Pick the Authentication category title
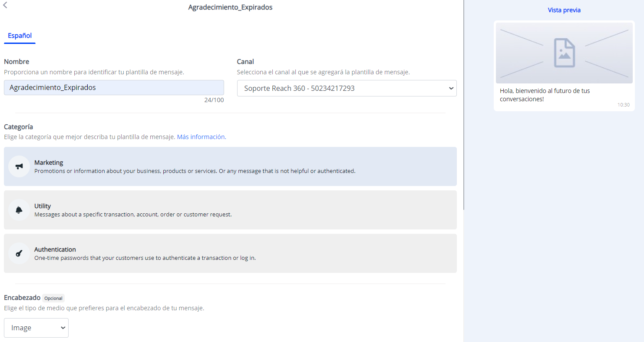The height and width of the screenshot is (342, 644). coord(55,249)
